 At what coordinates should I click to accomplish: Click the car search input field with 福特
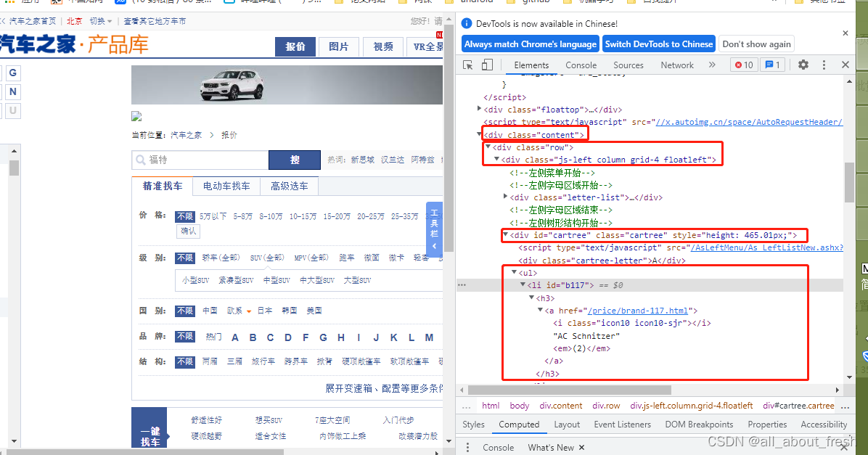click(200, 160)
